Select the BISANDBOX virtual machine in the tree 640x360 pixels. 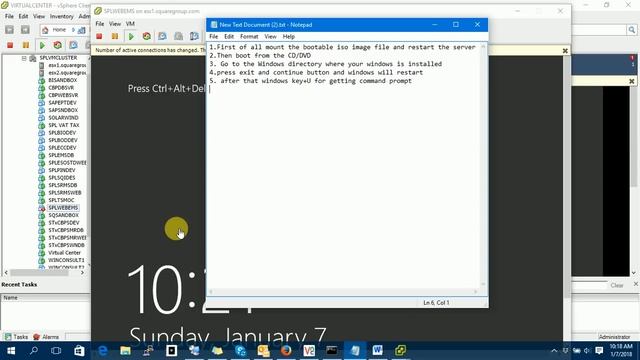62,80
